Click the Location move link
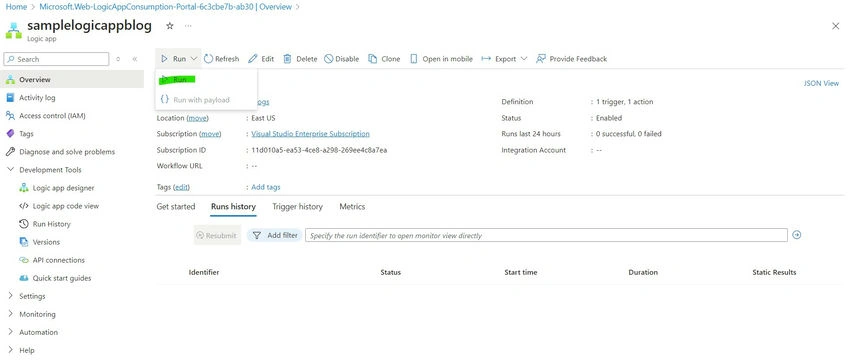Viewport: 850px width, 360px height. tap(197, 118)
